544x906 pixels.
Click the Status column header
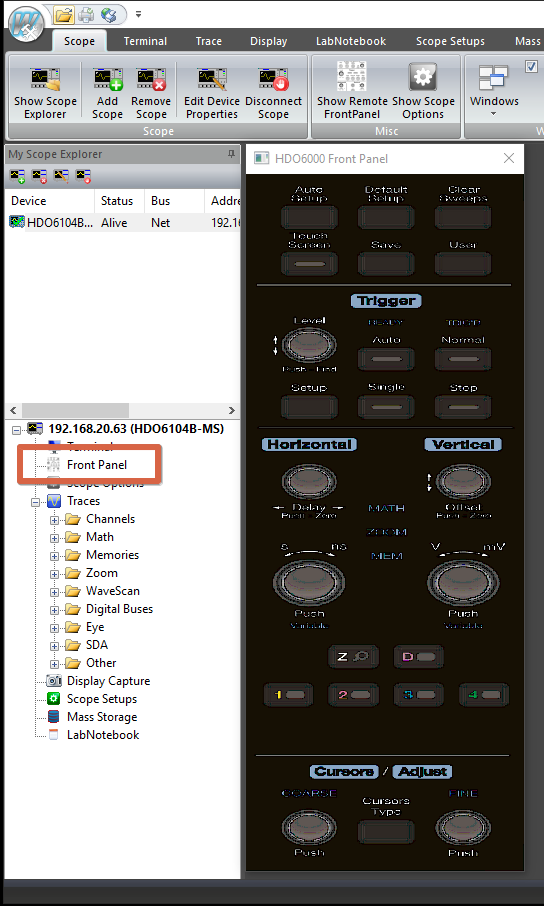click(120, 201)
